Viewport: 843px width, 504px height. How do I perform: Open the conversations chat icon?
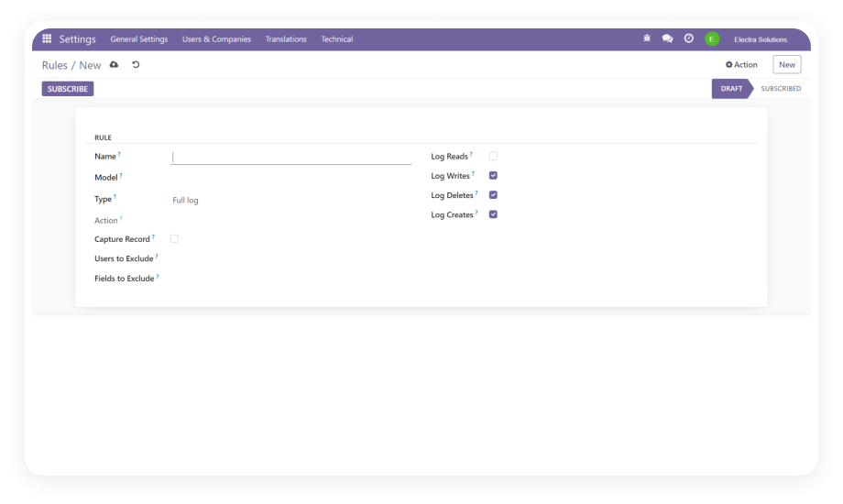[x=667, y=38]
